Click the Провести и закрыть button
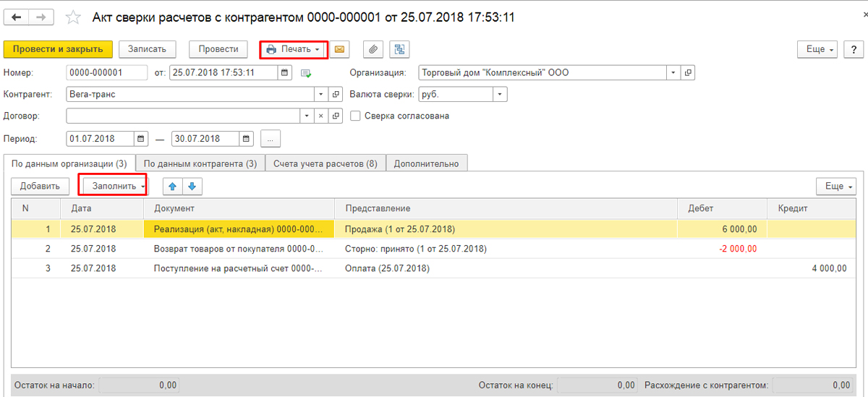 click(x=58, y=49)
